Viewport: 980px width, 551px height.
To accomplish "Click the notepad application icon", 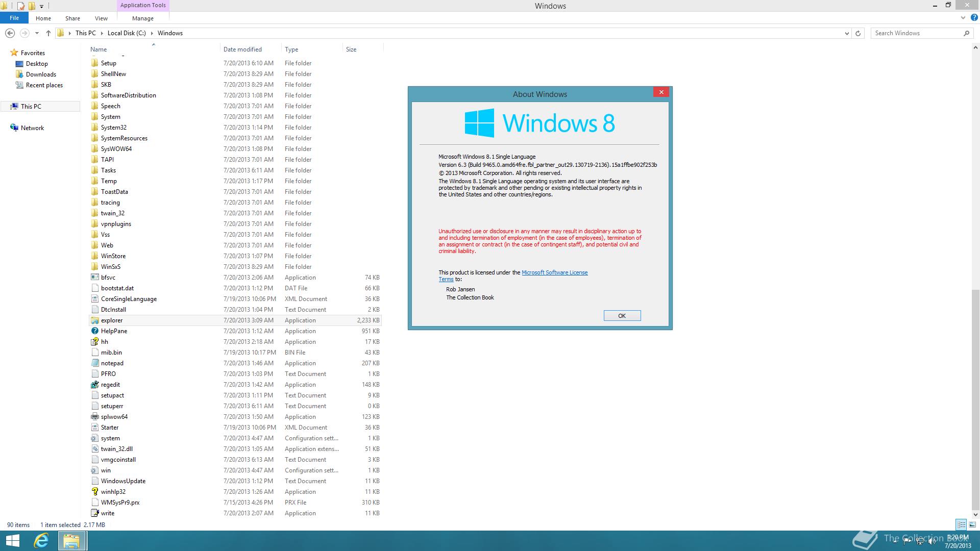I will click(94, 363).
